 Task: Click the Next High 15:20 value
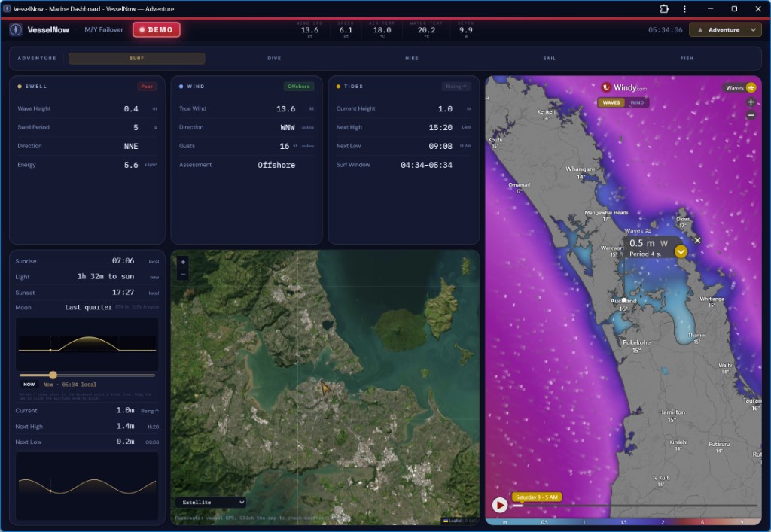click(x=440, y=128)
